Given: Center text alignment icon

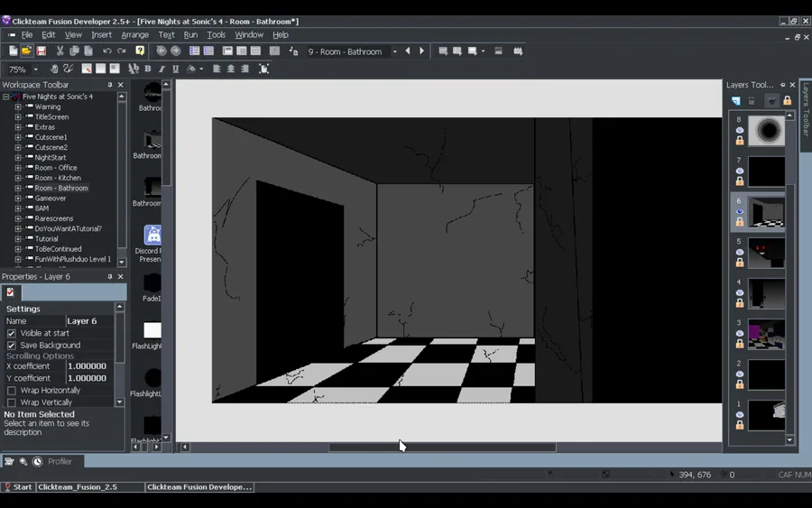Looking at the screenshot, I should tap(231, 69).
